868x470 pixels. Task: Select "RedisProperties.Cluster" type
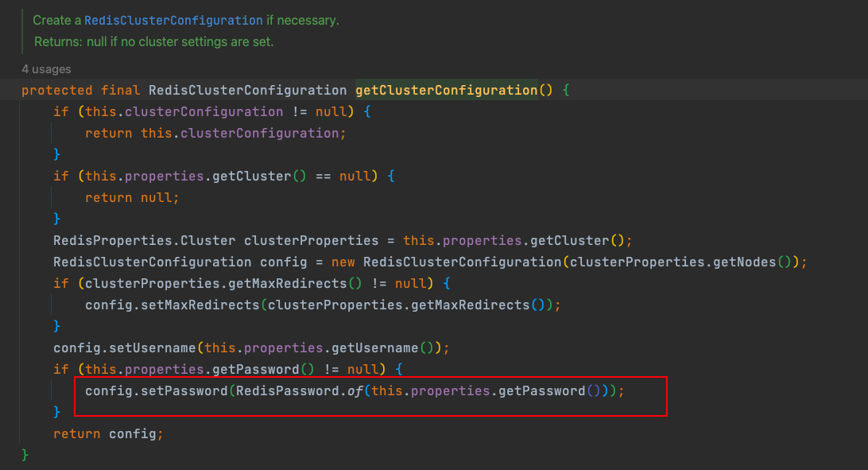pos(145,241)
